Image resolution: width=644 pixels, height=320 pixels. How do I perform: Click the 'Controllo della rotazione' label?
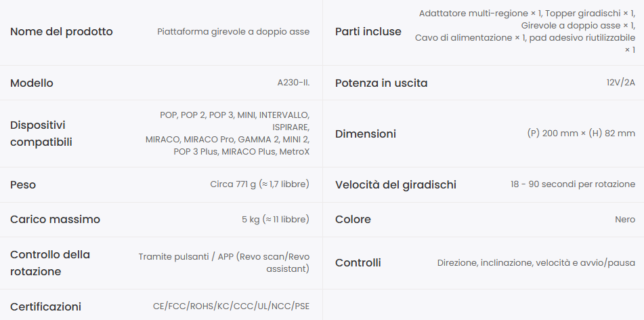click(x=50, y=263)
